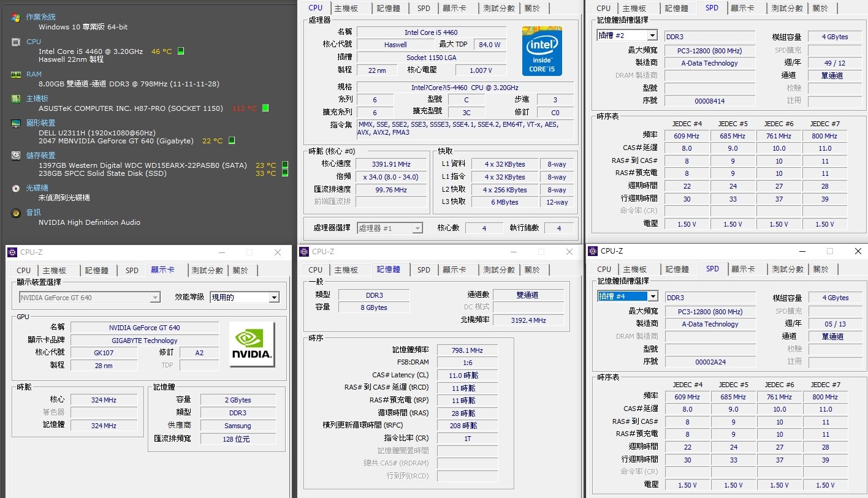Click the 北橋頻率 value 3192.4 MHz
The image size is (868, 498).
(528, 320)
